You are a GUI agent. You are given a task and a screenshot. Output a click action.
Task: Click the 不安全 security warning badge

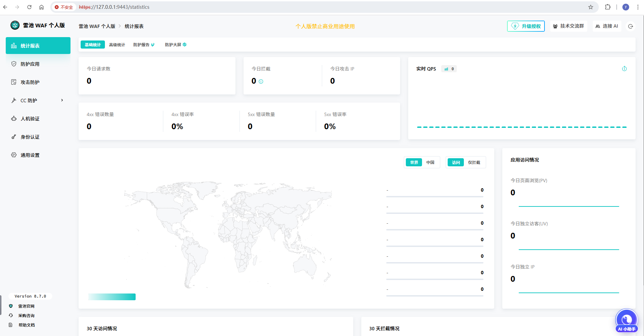(x=64, y=7)
